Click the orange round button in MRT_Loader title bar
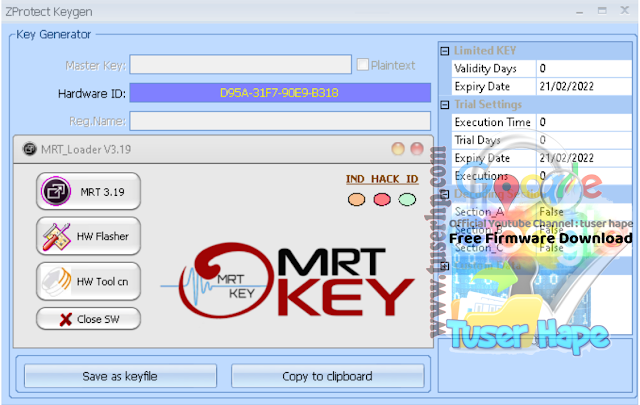 coord(398,149)
